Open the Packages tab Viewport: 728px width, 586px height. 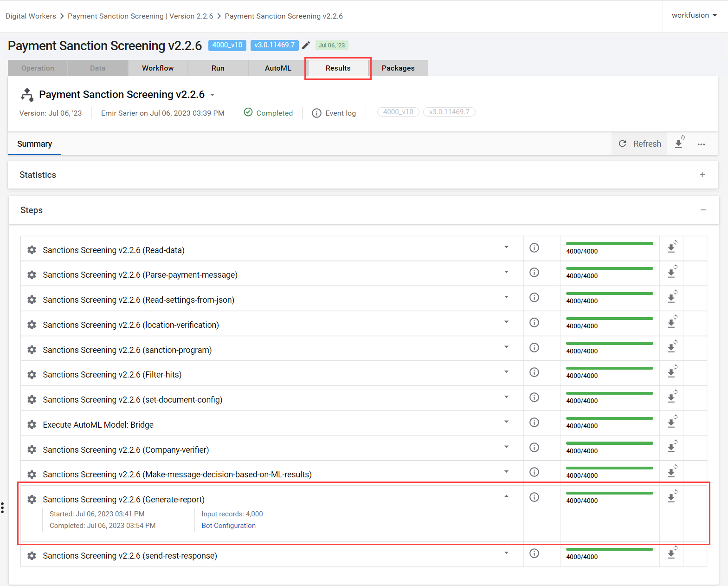pyautogui.click(x=398, y=68)
